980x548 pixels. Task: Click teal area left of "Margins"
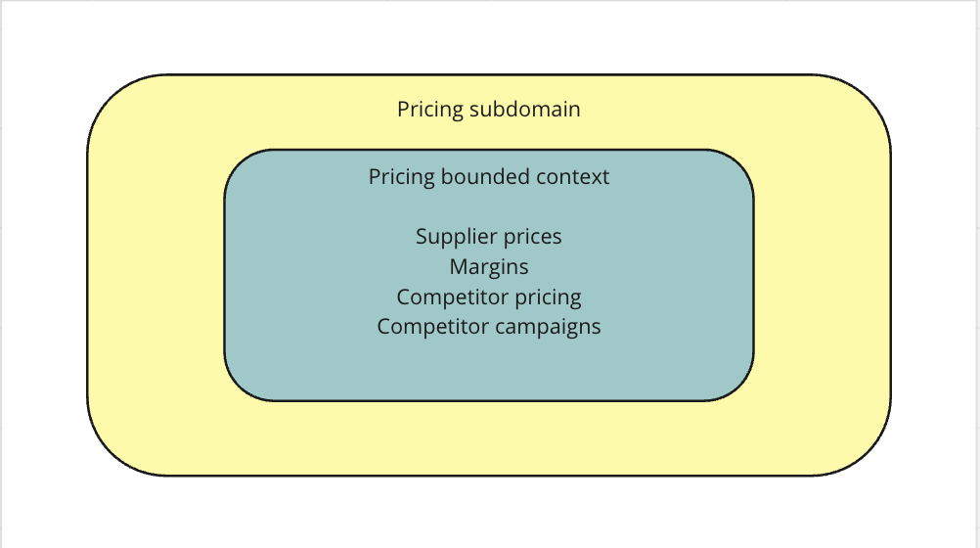pos(323,266)
